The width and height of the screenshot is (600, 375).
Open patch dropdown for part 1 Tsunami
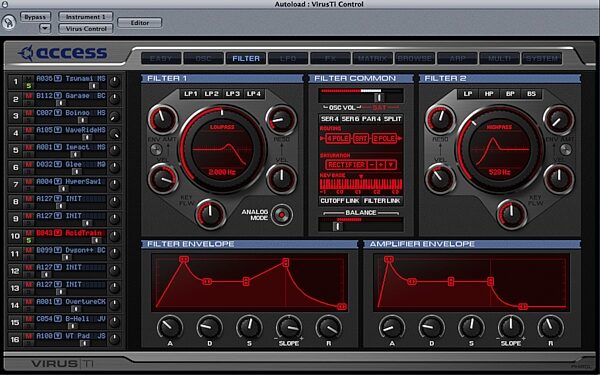click(58, 78)
